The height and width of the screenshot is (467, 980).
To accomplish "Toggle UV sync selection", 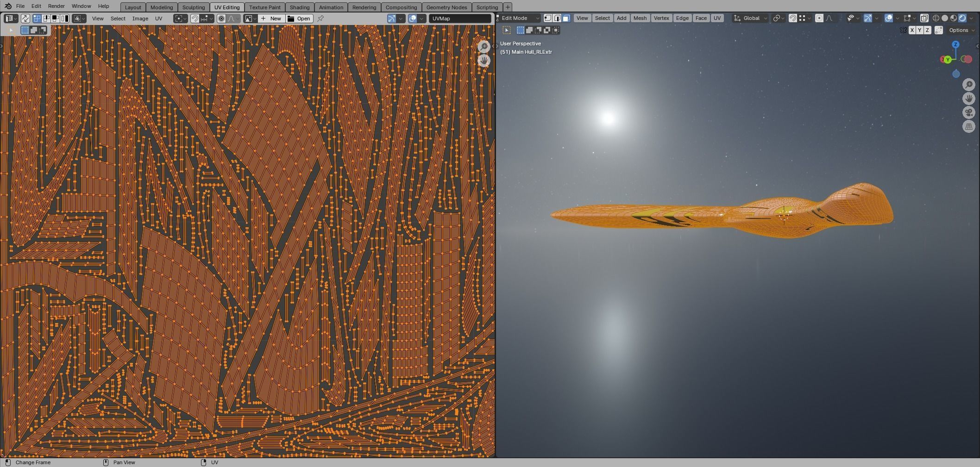I will tap(25, 19).
